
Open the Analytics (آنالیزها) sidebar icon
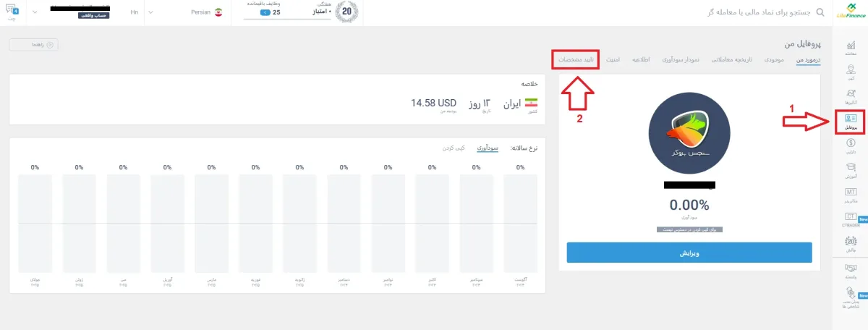(850, 96)
